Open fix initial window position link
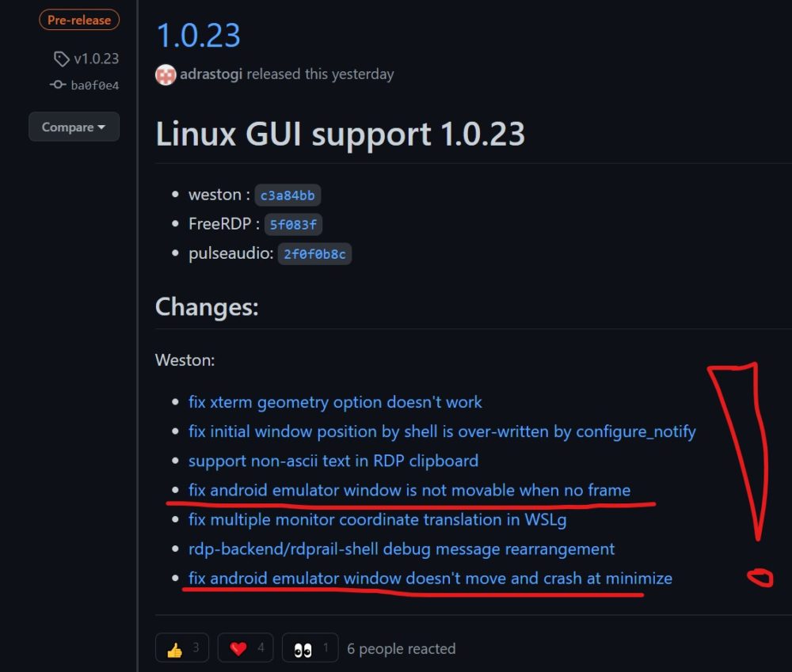Image resolution: width=792 pixels, height=672 pixels. (442, 431)
